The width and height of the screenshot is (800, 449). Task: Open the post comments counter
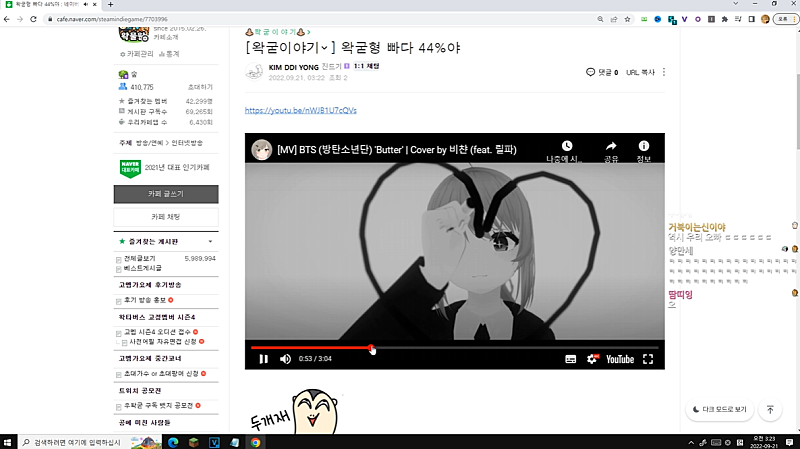(x=602, y=72)
